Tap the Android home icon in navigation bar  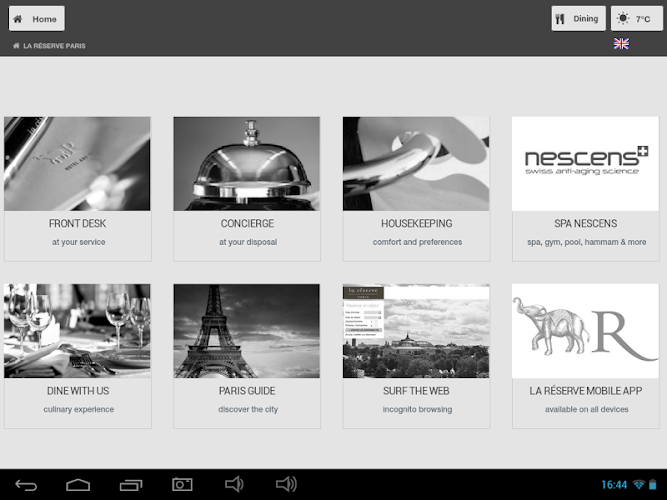tap(78, 485)
